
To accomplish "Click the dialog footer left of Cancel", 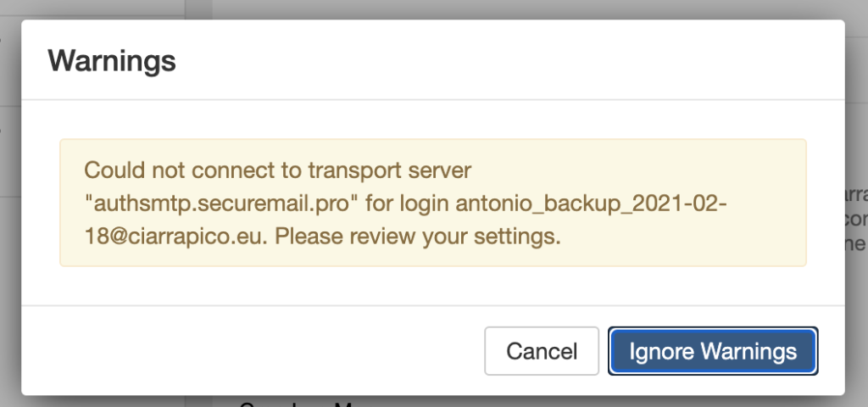I will click(254, 351).
